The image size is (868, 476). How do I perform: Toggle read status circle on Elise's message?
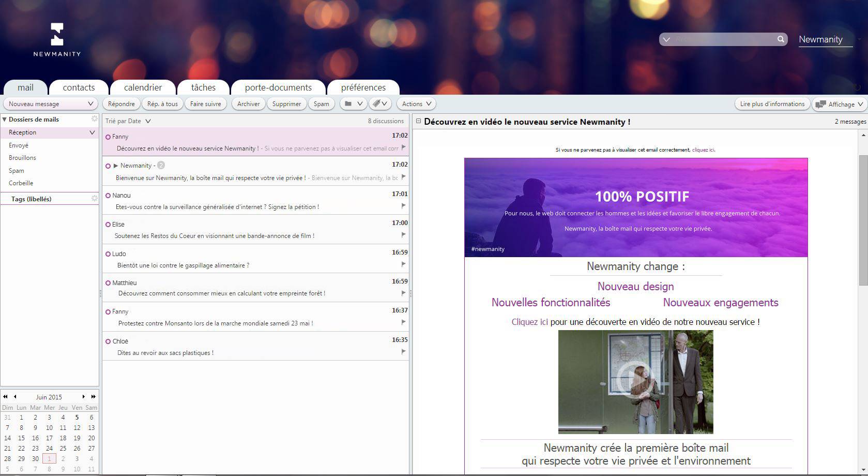coord(108,225)
